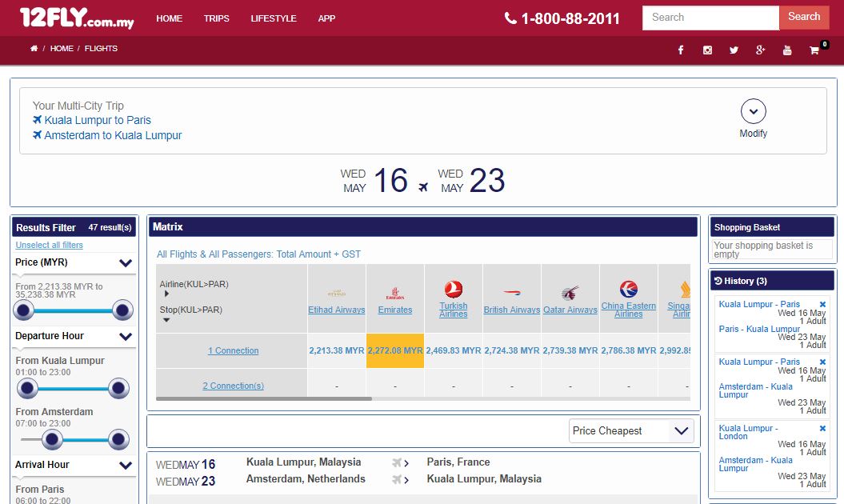The image size is (844, 504).
Task: Click the Qatar Airways name link
Action: pos(570,310)
